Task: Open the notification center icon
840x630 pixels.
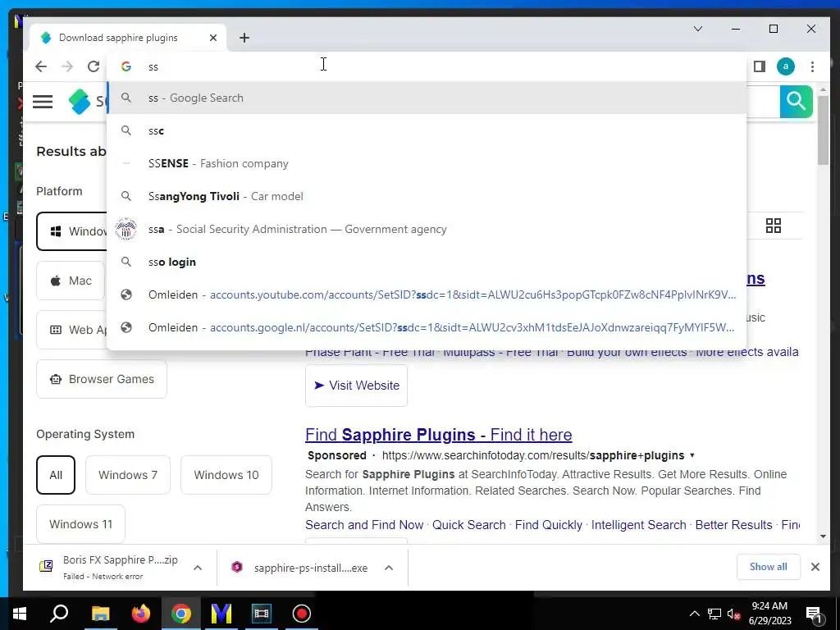Action: [x=815, y=614]
